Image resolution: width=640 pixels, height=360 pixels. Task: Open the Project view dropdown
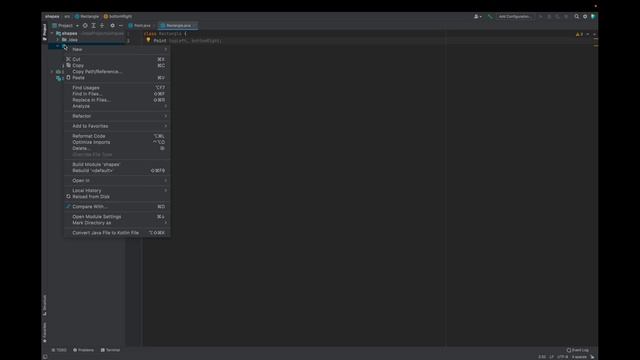click(x=65, y=25)
